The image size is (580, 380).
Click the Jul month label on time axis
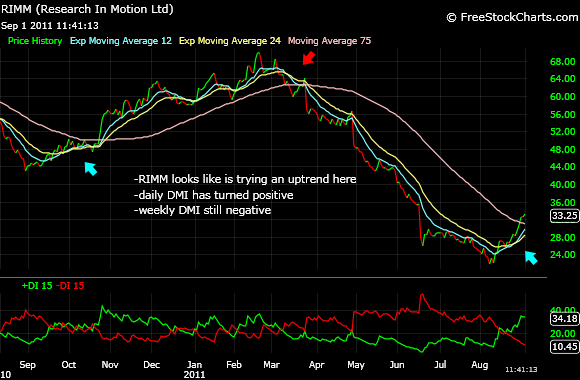(x=440, y=365)
